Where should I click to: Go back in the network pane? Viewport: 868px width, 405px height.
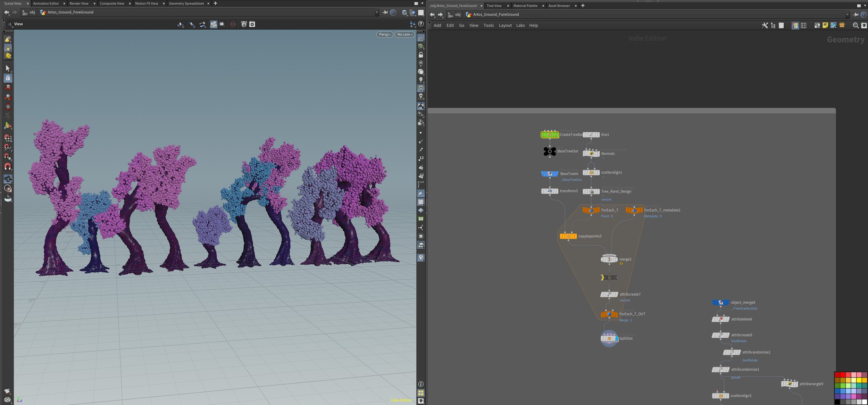coord(432,15)
